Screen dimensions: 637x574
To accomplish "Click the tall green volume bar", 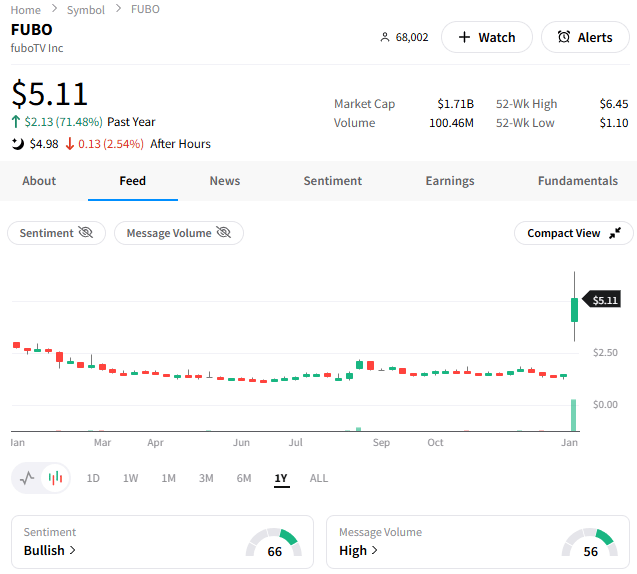I will pos(574,415).
